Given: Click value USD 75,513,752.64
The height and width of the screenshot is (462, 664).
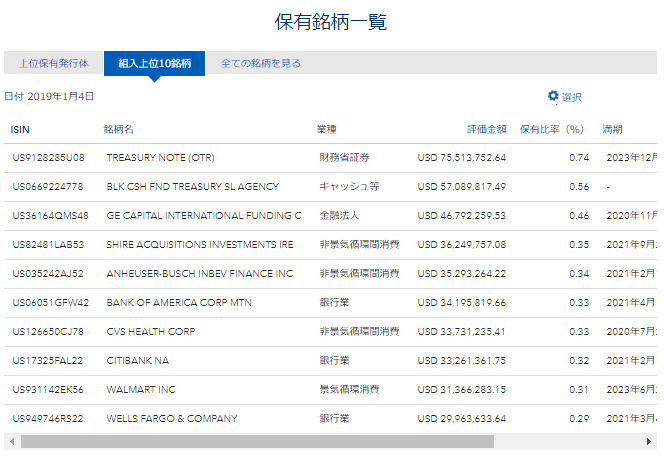Looking at the screenshot, I should [462, 158].
